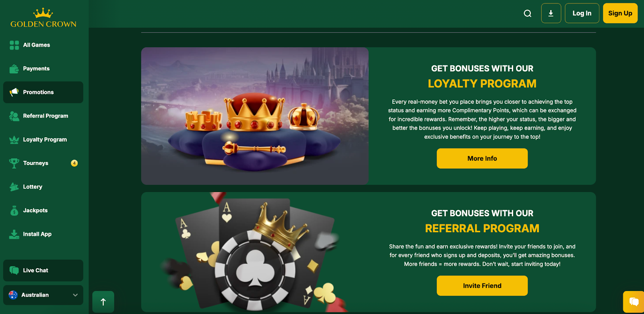Click the Install App menu item
The width and height of the screenshot is (644, 314).
click(x=43, y=234)
